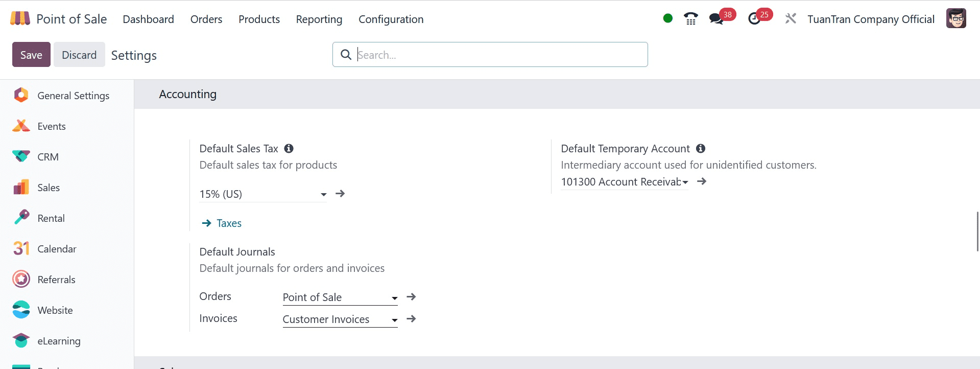The image size is (980, 369).
Task: Open the Referrals sidebar icon
Action: pos(21,279)
